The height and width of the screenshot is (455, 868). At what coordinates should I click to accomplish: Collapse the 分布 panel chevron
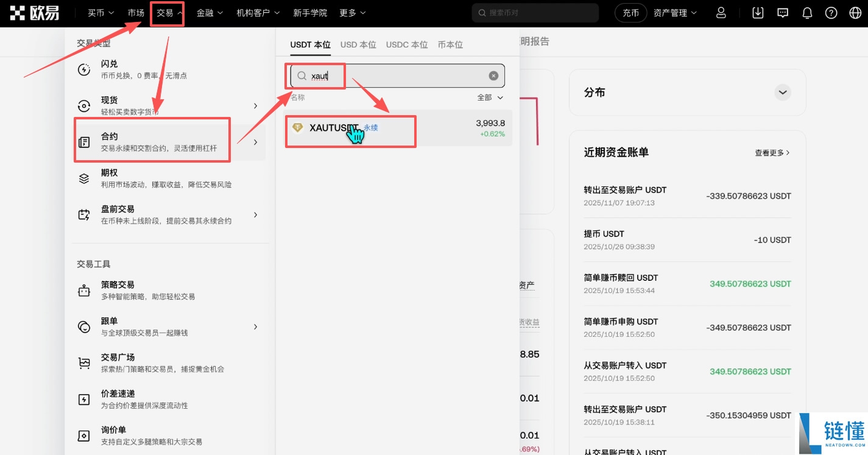[783, 92]
